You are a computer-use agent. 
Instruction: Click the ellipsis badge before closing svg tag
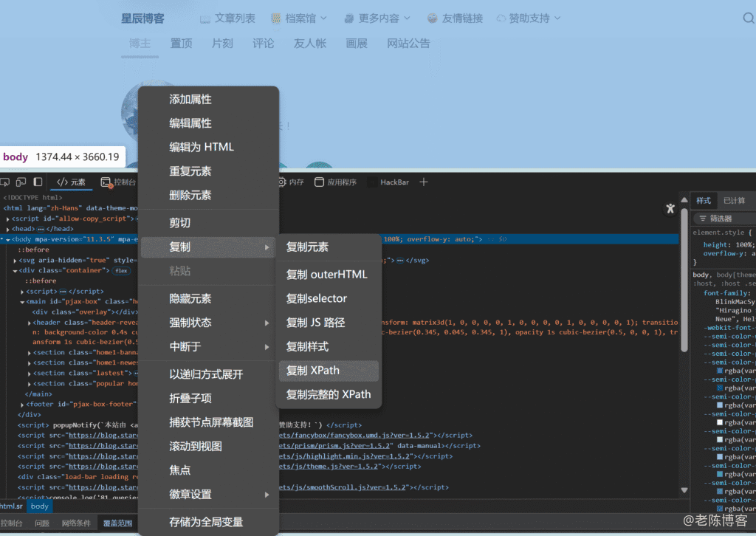[400, 261]
